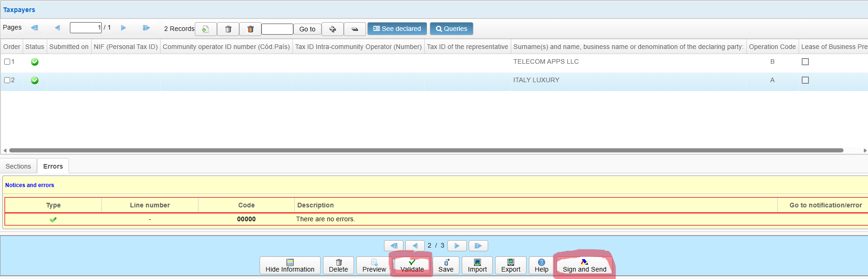Screen dimensions: 868x279
Task: Select the Errors tab
Action: 53,166
